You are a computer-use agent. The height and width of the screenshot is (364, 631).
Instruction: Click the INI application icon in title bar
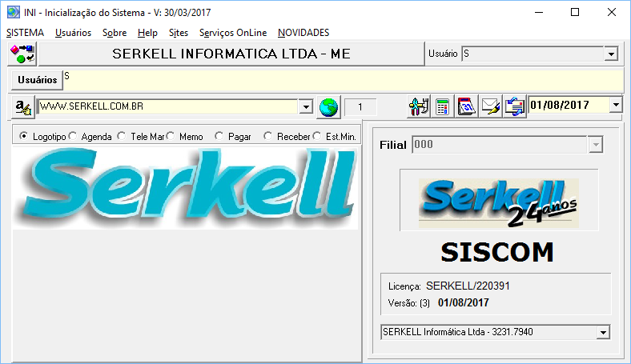(14, 12)
